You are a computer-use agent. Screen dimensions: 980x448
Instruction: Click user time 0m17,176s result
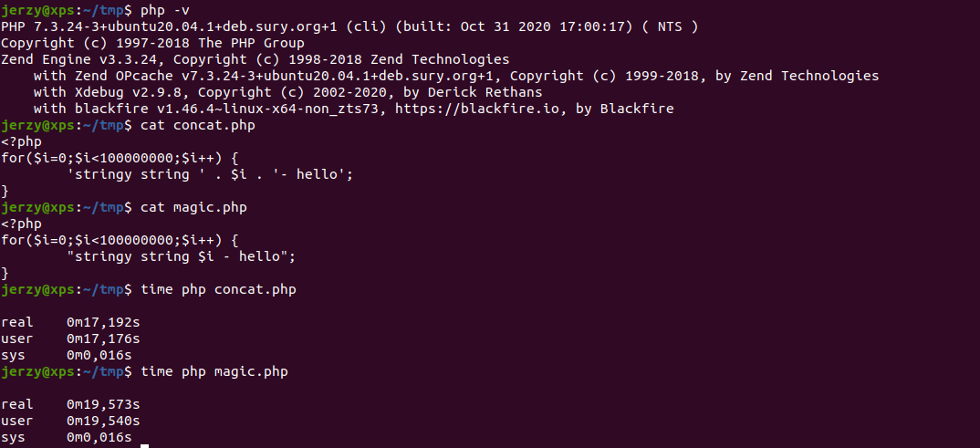pyautogui.click(x=103, y=339)
